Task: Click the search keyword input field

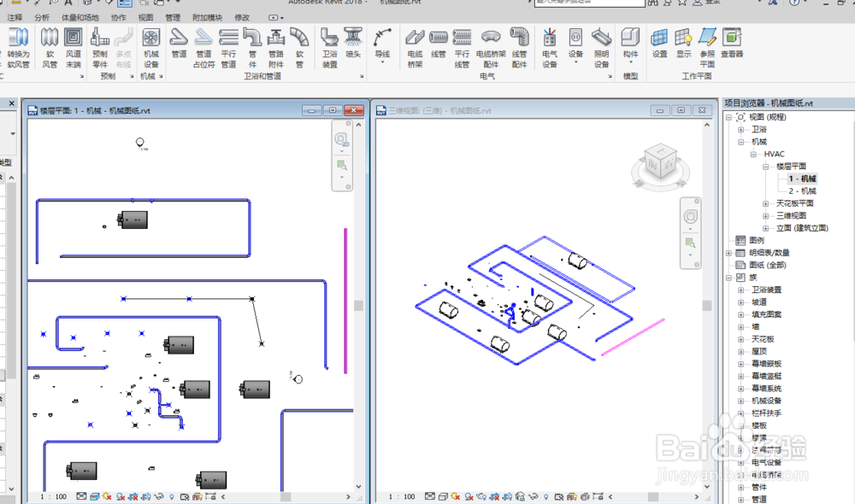Action: [589, 3]
